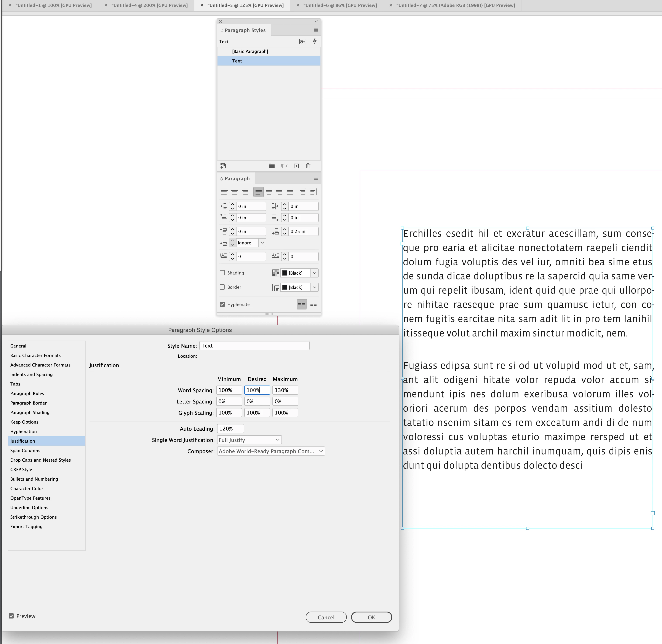The width and height of the screenshot is (662, 644).
Task: Select the Justify with last line aligned left icon
Action: coord(258,192)
